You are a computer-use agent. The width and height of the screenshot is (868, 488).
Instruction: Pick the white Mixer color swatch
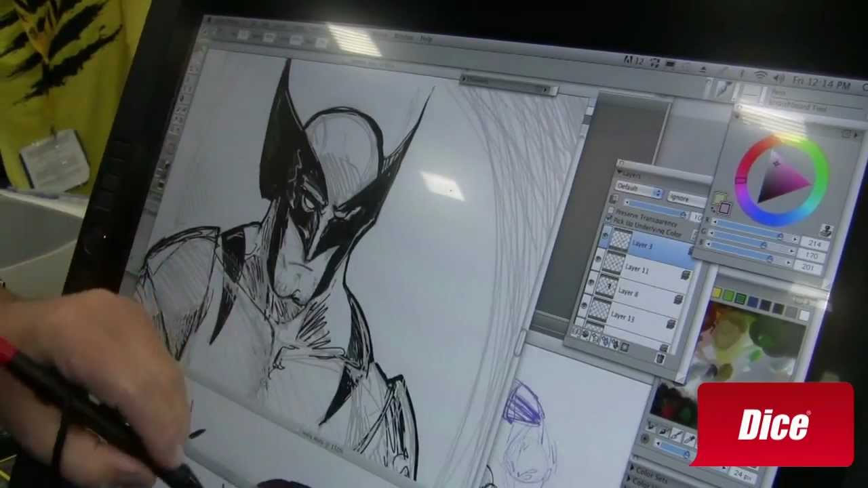pyautogui.click(x=804, y=315)
